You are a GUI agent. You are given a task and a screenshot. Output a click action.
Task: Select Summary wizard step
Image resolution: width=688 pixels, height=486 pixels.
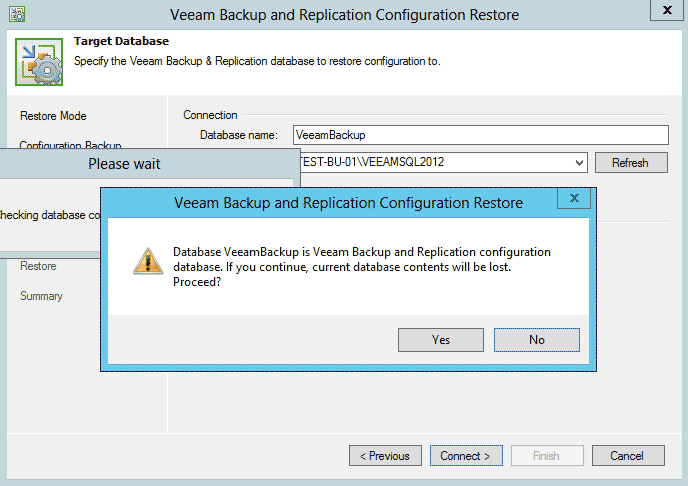pyautogui.click(x=41, y=296)
